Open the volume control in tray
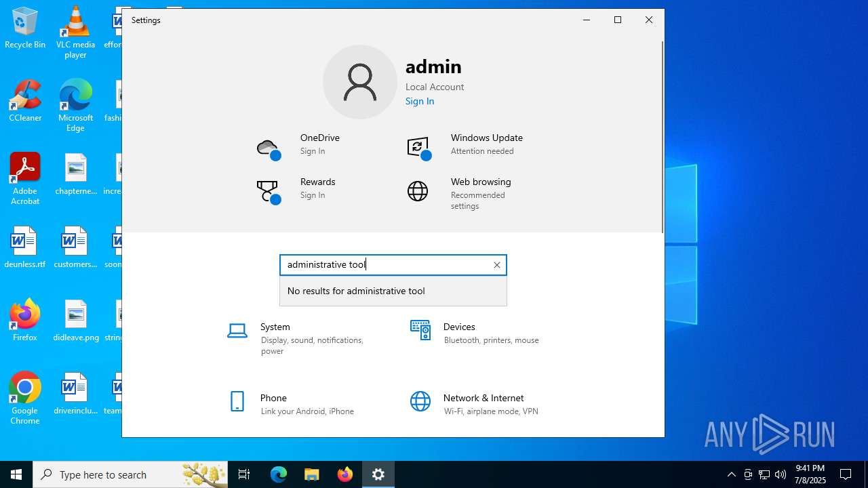 (x=781, y=474)
